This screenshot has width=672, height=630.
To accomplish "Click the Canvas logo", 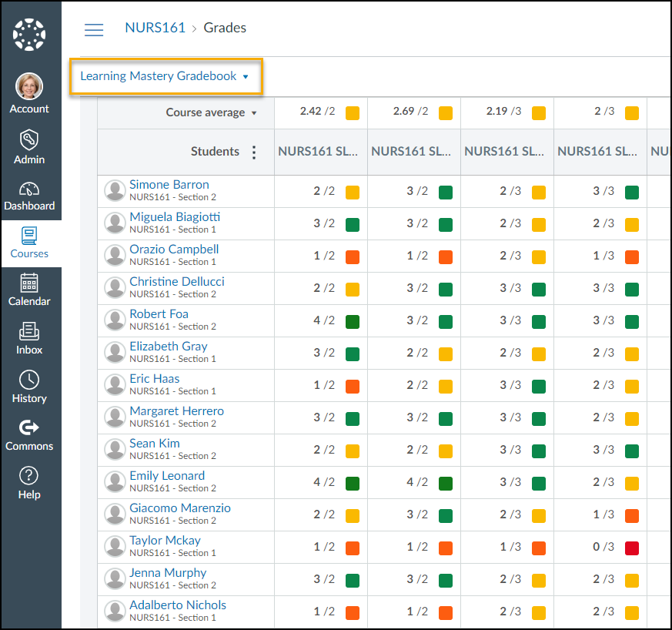I will (29, 34).
